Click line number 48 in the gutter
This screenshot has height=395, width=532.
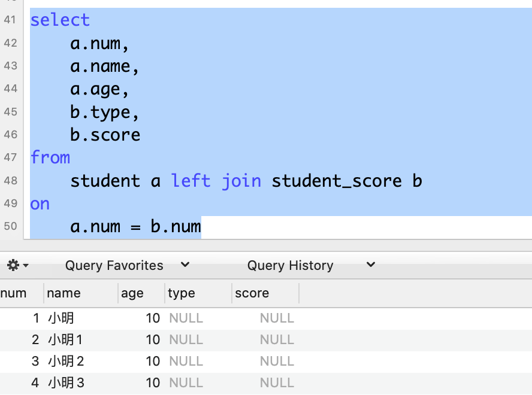10,180
